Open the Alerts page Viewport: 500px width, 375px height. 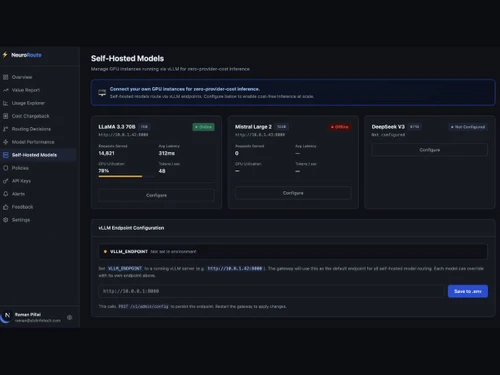coord(38,194)
